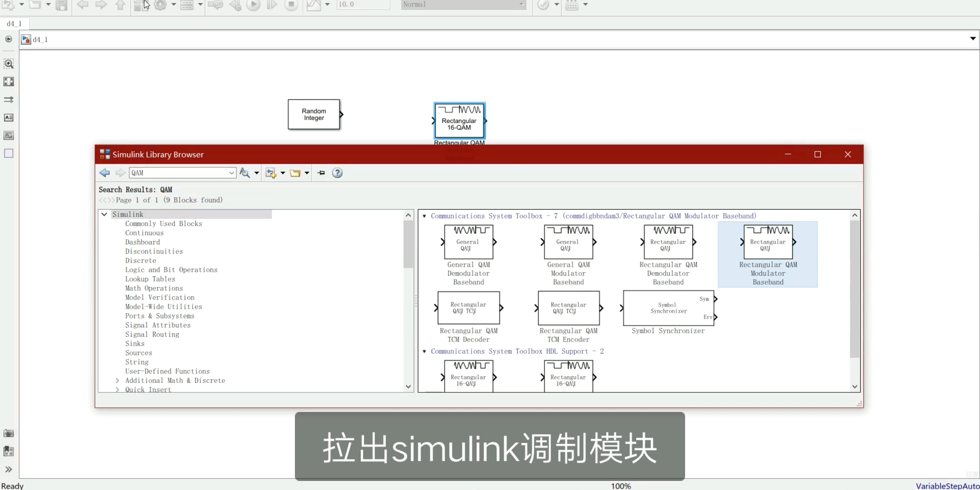Click the Fit to View palette icon
The width and height of the screenshot is (980, 490).
click(9, 82)
